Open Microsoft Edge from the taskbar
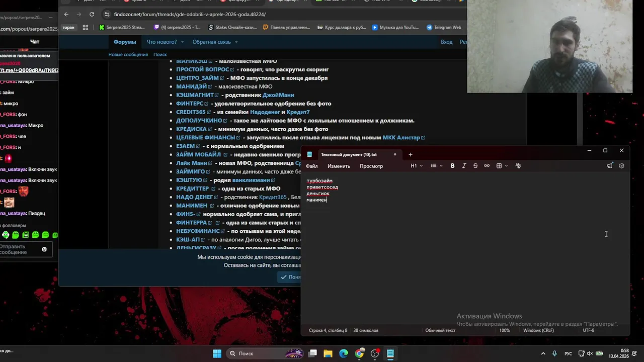 [x=344, y=353]
